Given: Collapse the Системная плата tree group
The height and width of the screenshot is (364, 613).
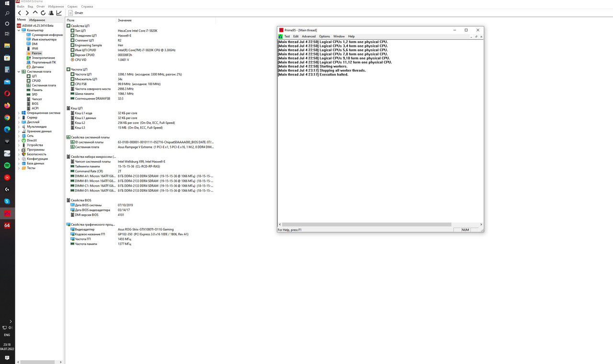Looking at the screenshot, I should [x=19, y=71].
